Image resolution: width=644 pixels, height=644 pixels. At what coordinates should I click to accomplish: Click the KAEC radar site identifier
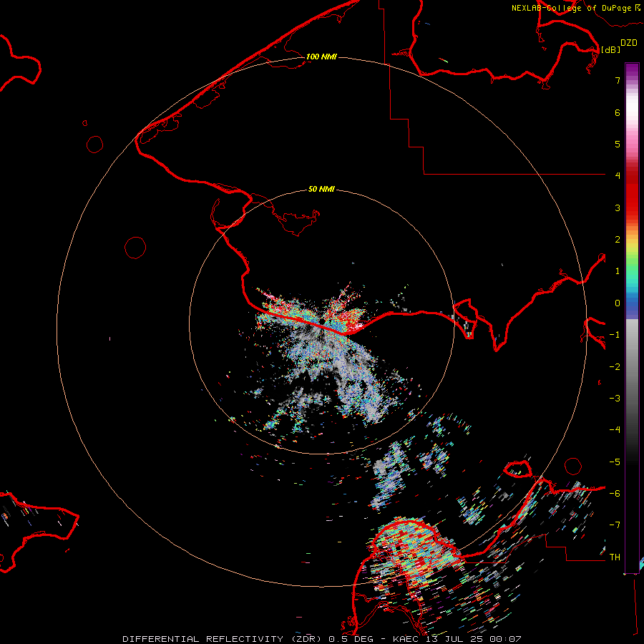(x=406, y=639)
